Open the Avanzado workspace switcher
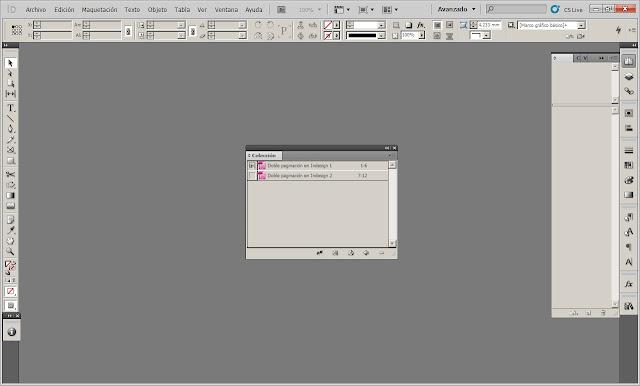640x386 pixels. pos(456,9)
